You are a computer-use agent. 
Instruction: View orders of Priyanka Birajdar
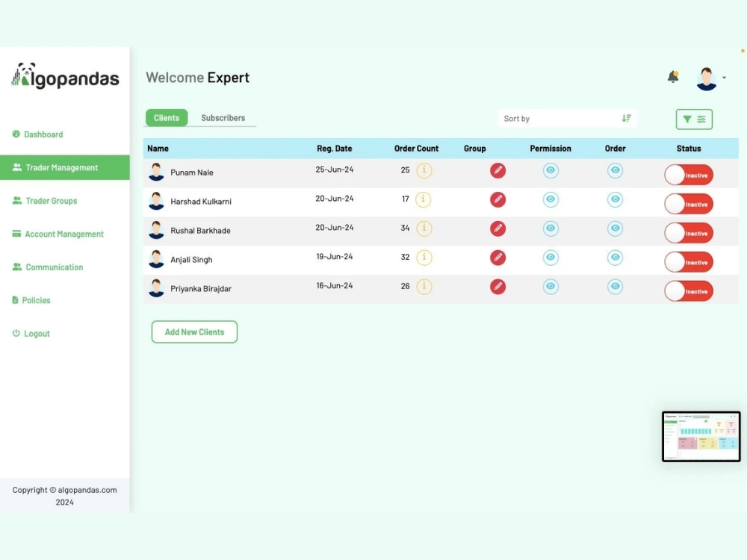pos(615,286)
